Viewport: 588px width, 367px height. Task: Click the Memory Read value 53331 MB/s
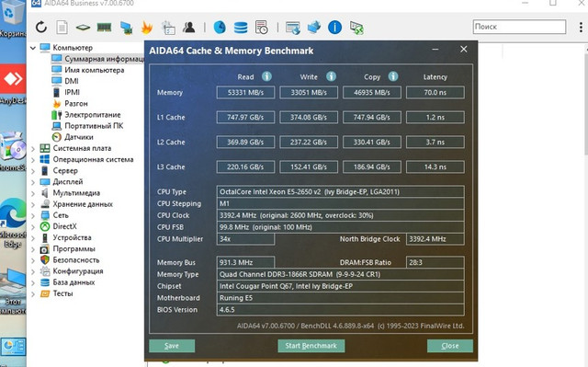[245, 92]
